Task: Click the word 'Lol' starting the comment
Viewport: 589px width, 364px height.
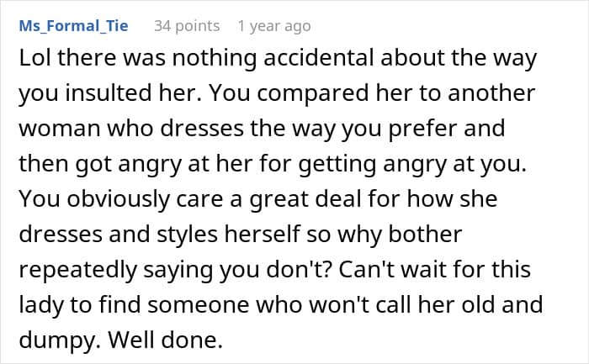Action: click(34, 58)
